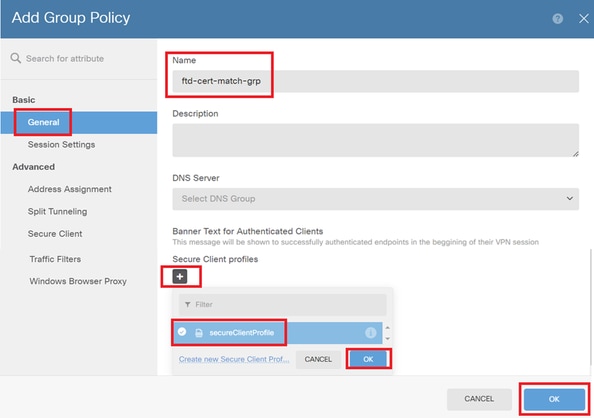The image size is (594, 418).
Task: Click the info icon on secureClientProfile row
Action: [370, 333]
